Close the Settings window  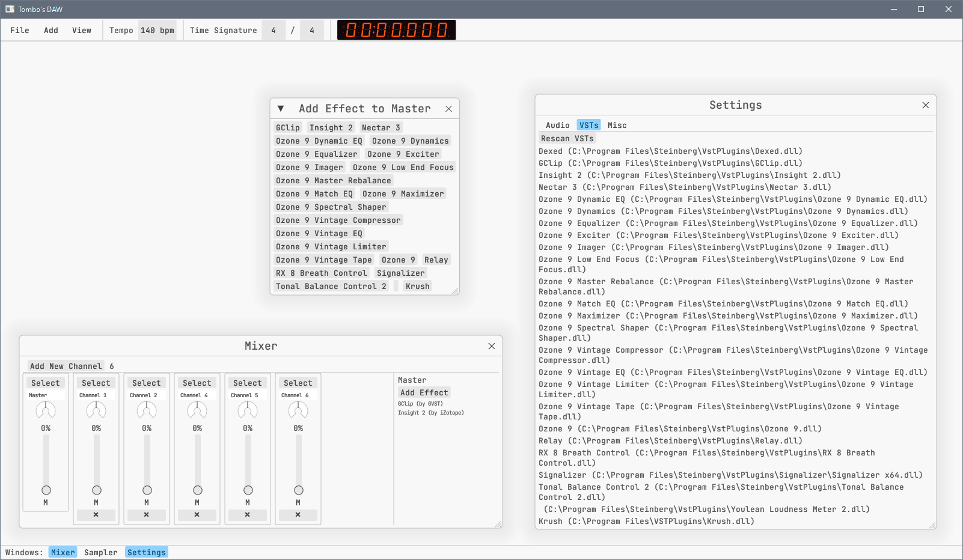[926, 105]
